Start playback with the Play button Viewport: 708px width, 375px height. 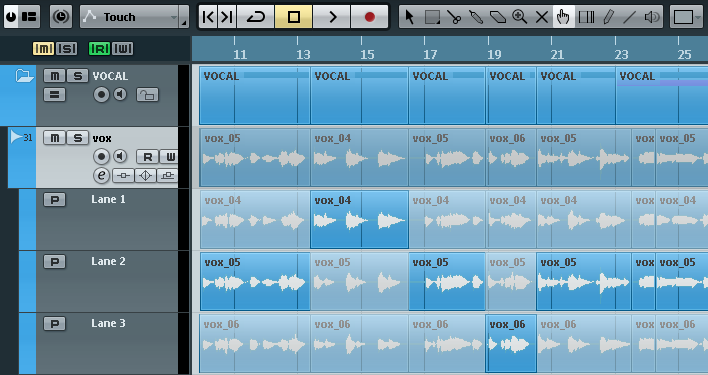(332, 17)
